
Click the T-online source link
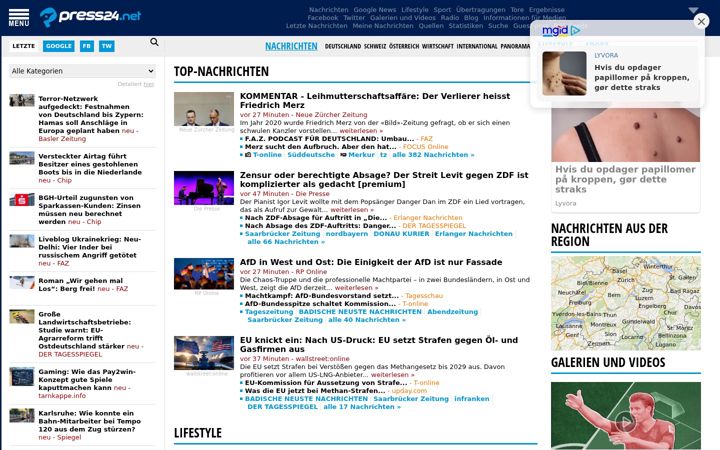pos(267,155)
